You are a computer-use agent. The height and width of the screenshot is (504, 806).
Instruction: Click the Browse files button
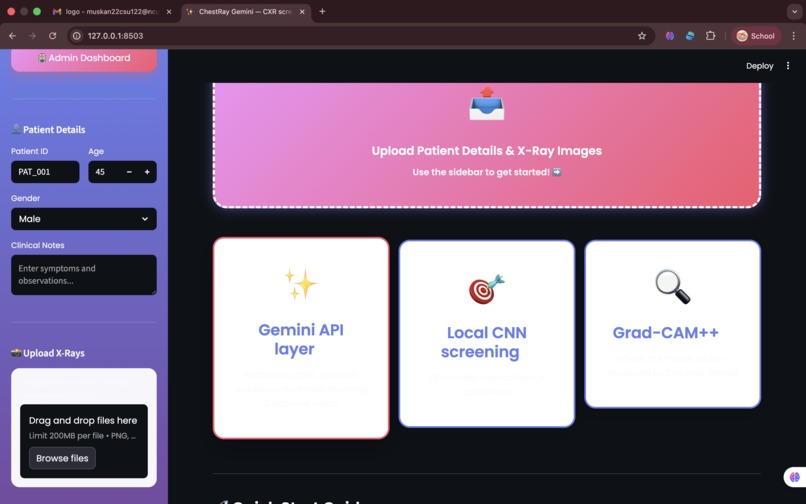(62, 458)
